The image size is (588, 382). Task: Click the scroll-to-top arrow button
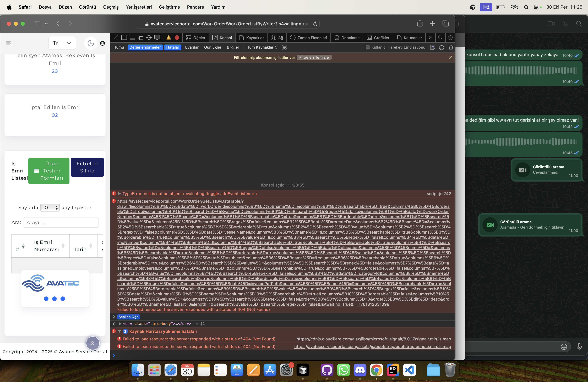click(x=93, y=343)
